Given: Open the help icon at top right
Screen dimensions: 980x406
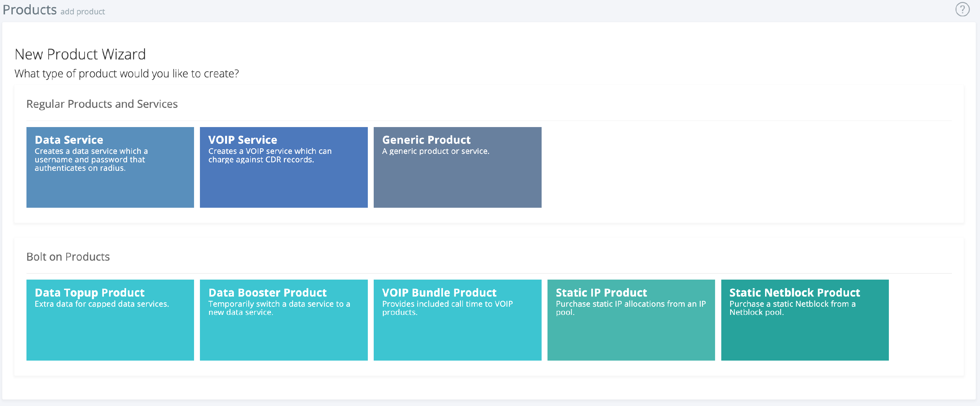Looking at the screenshot, I should (x=963, y=9).
